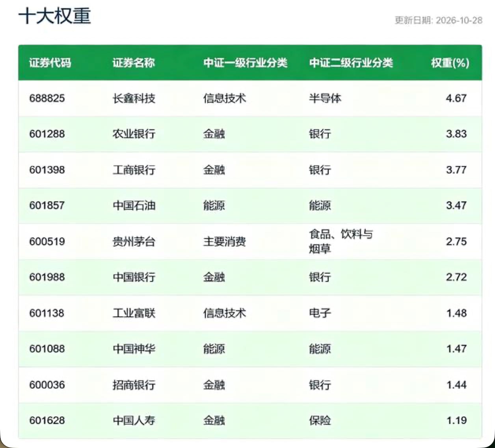Select weight value 2.72
Viewport: 495px width, 448px height.
coord(456,277)
